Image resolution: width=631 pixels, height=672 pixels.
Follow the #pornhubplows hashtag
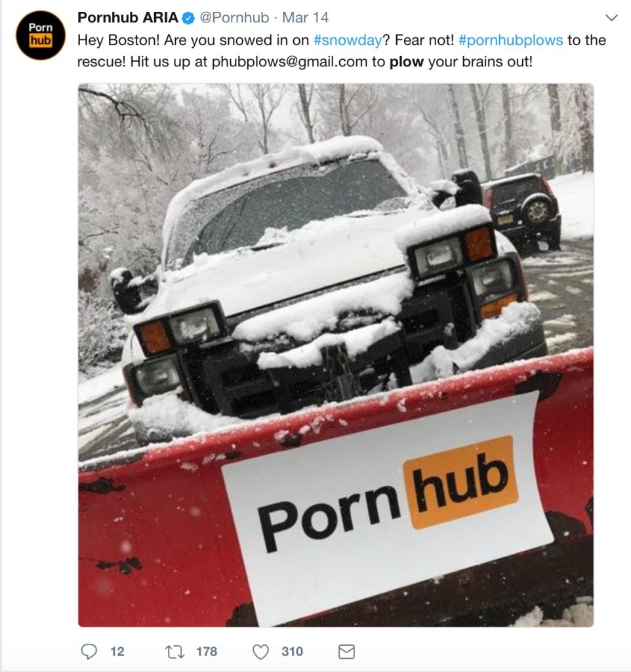pos(510,40)
